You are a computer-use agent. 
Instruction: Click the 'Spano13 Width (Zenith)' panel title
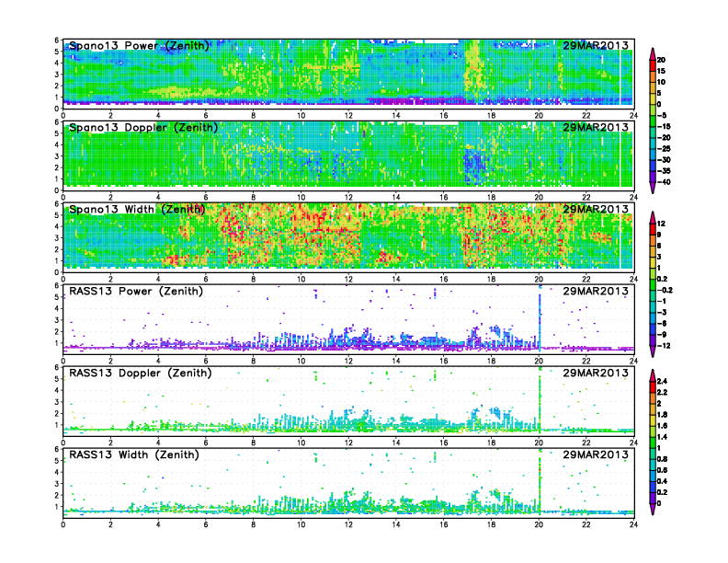click(137, 209)
